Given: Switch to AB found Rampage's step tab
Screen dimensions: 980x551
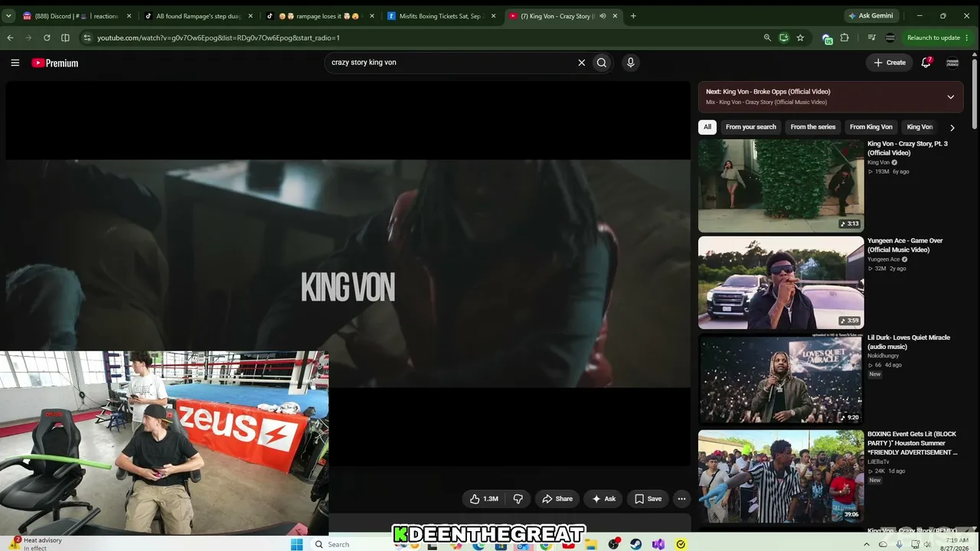Looking at the screenshot, I should pos(198,16).
